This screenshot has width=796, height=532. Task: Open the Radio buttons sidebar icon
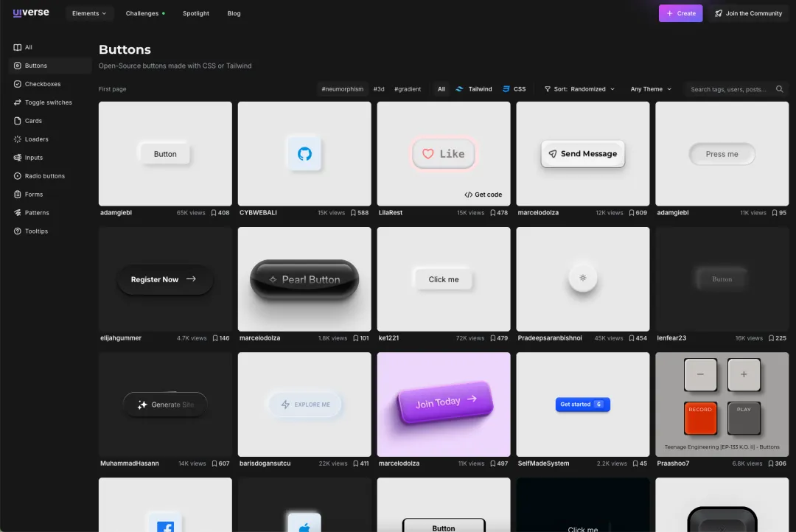pos(17,175)
